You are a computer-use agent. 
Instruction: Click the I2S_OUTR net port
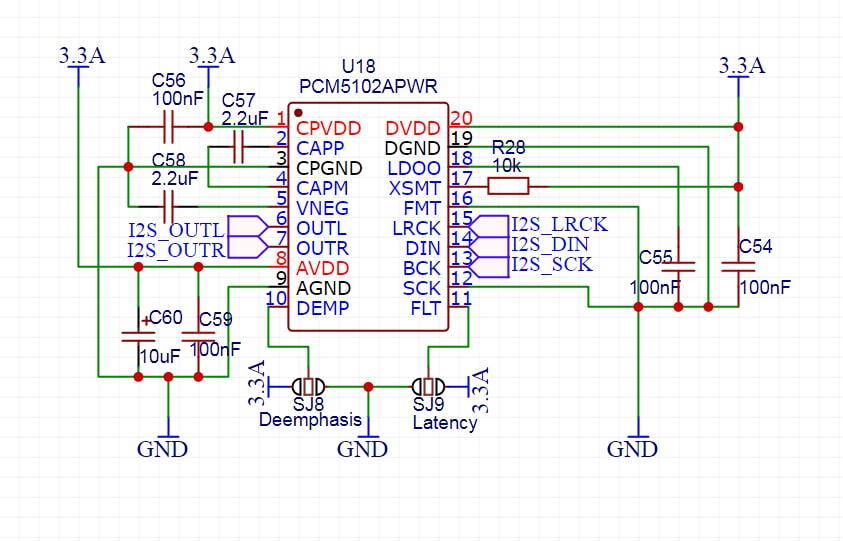[x=248, y=247]
